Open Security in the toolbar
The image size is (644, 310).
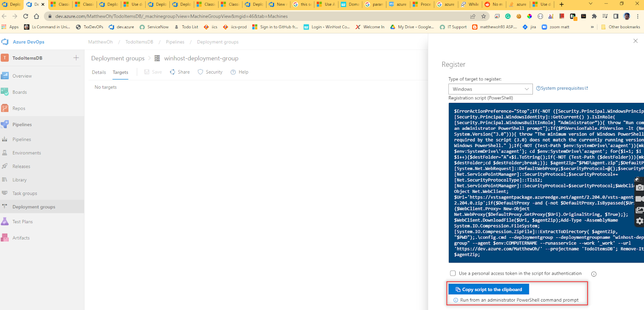click(x=210, y=72)
